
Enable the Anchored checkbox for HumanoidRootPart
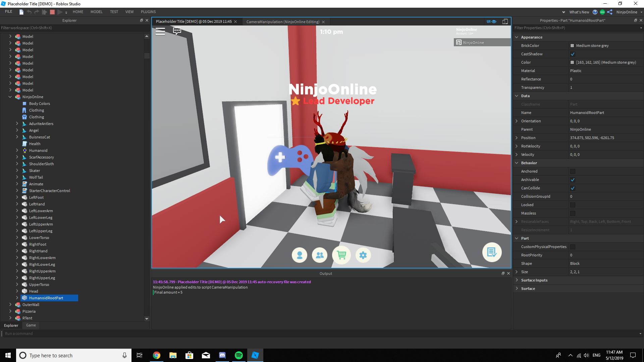(x=573, y=171)
